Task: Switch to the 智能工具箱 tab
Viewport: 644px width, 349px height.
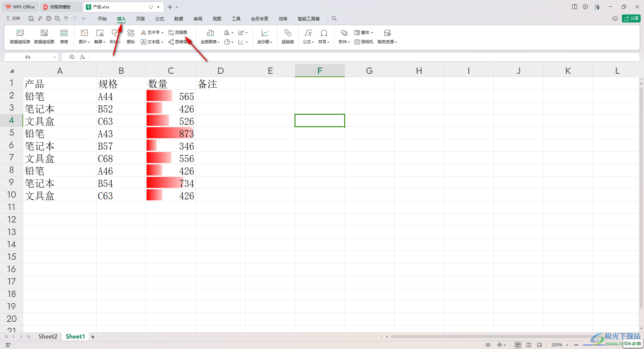Action: (x=309, y=19)
